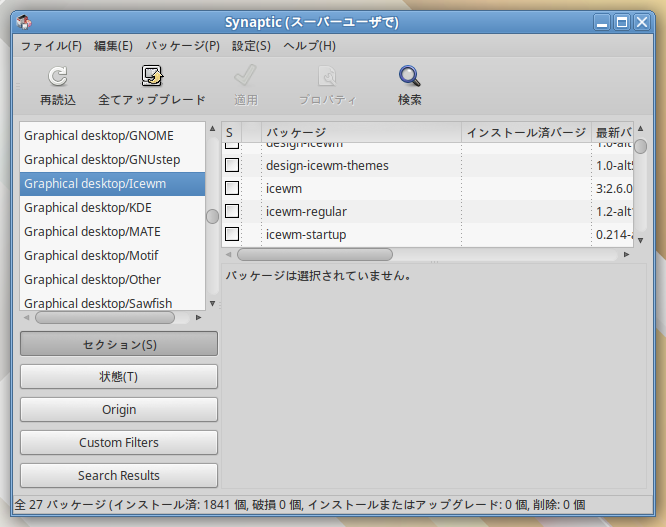Maximize the Synaptic window
The height and width of the screenshot is (527, 666).
pos(622,22)
